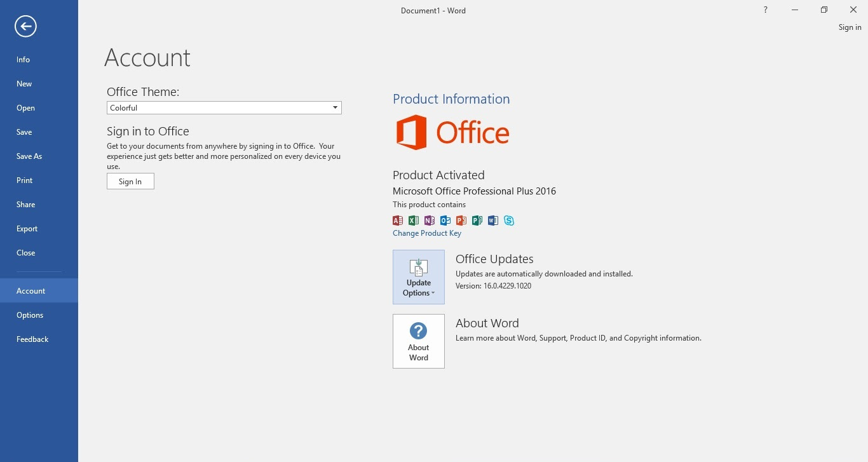Open the Feedback page

tap(39, 339)
